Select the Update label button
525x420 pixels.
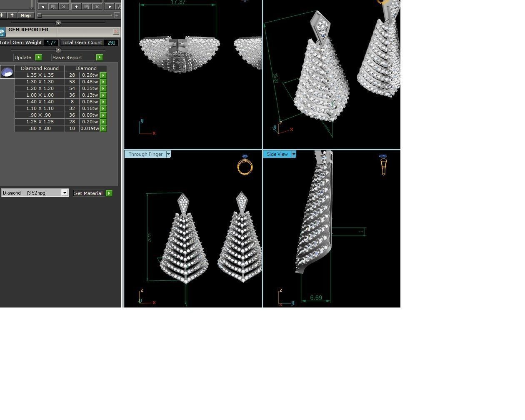23,57
